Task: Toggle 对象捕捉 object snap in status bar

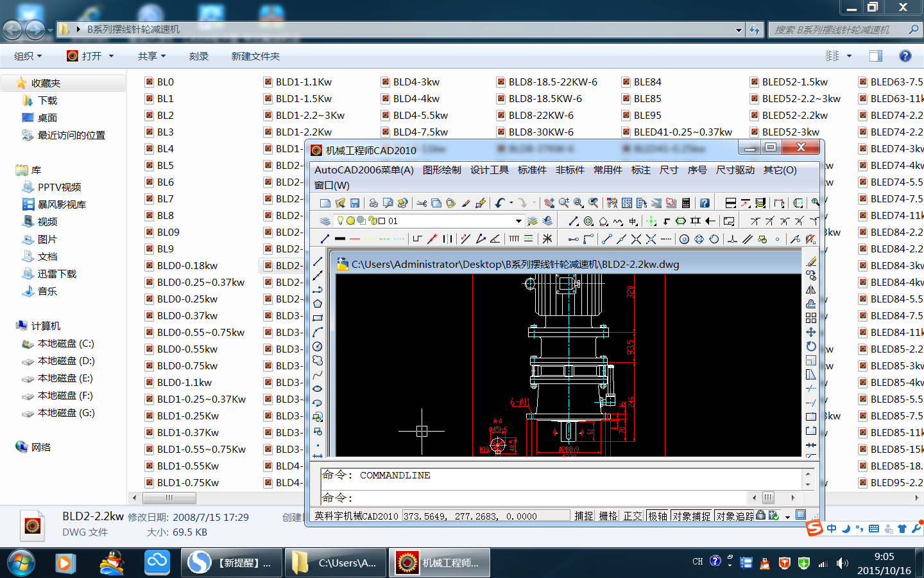Action: click(692, 516)
